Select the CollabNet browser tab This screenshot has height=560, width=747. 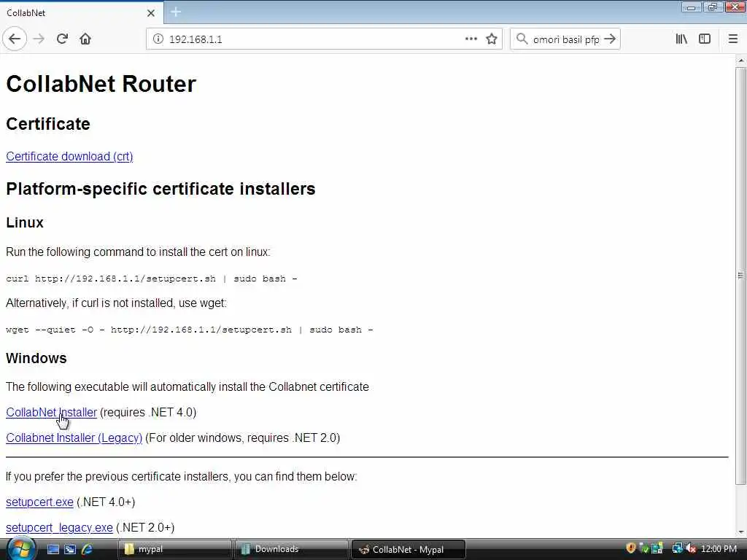click(x=81, y=13)
